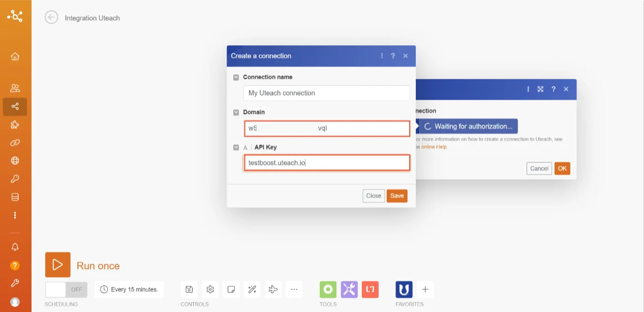
Task: Open the user profile avatar
Action: click(x=15, y=302)
